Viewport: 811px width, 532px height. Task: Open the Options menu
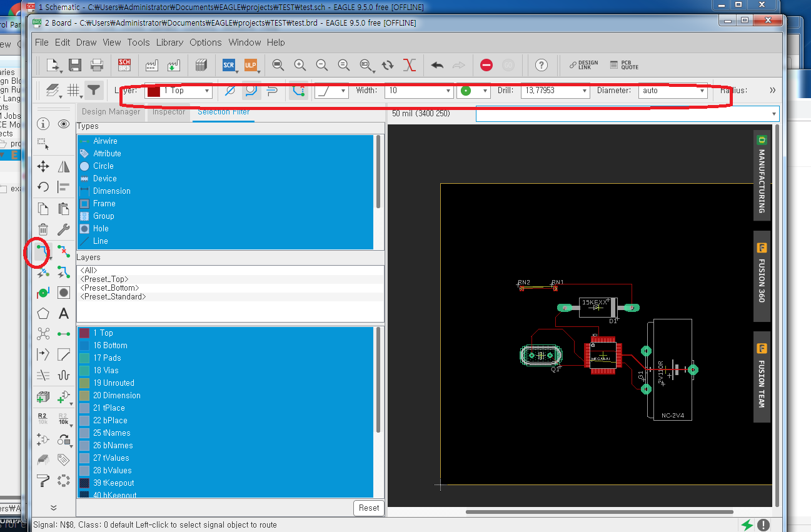(x=206, y=43)
